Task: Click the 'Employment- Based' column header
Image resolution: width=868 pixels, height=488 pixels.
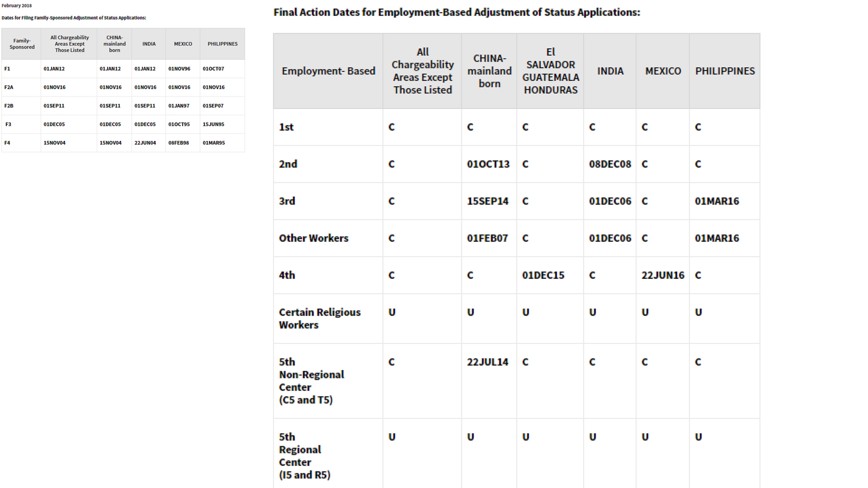Action: (x=328, y=71)
